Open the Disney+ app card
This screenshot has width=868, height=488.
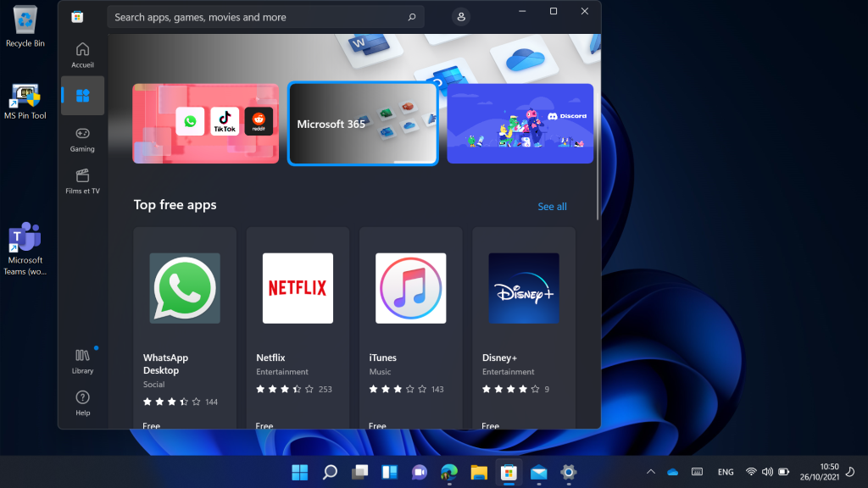[523, 326]
